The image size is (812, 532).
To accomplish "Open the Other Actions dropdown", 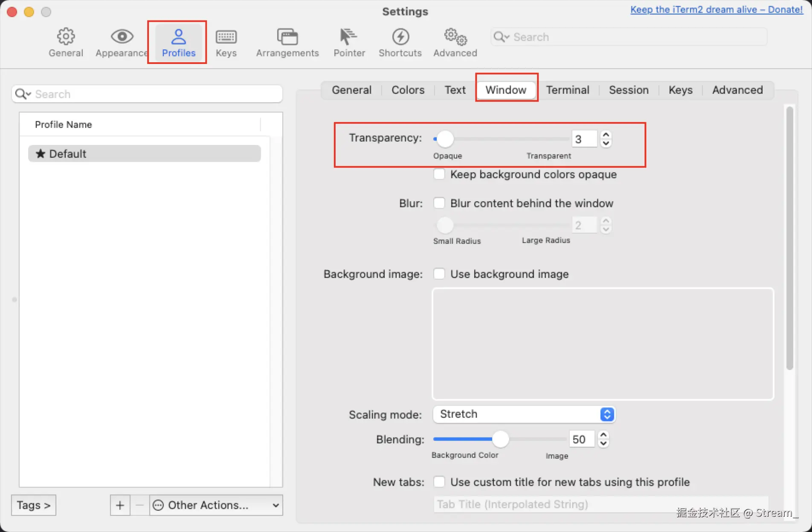I will (x=216, y=505).
